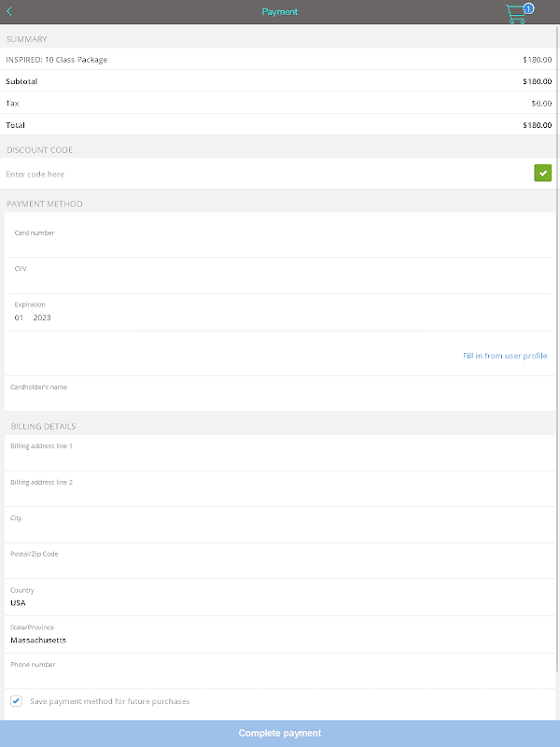Open the expiration year dropdown
The width and height of the screenshot is (560, 747).
point(42,317)
